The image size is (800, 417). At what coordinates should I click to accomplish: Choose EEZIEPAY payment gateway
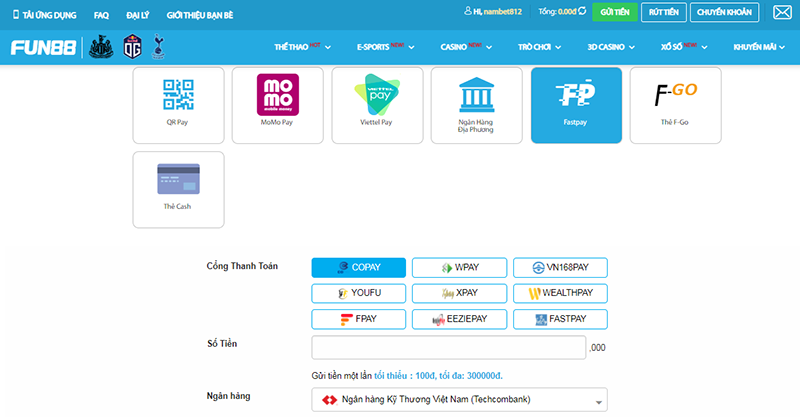coord(459,319)
